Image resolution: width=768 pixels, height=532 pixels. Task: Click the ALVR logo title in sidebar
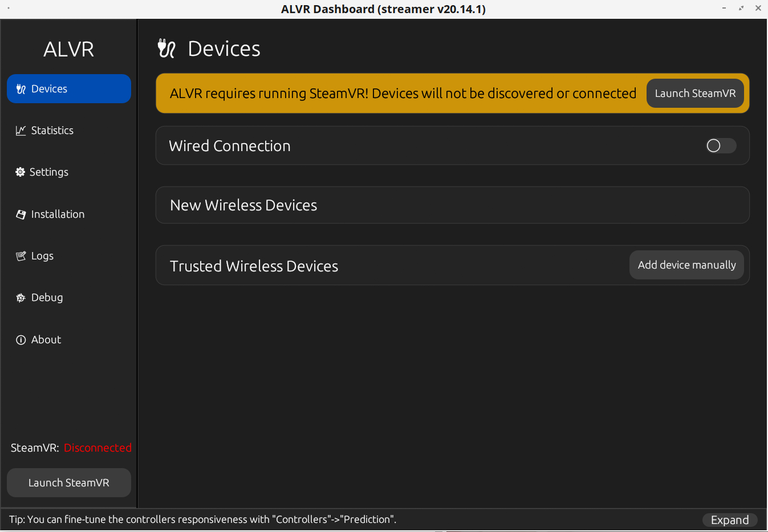pyautogui.click(x=68, y=49)
